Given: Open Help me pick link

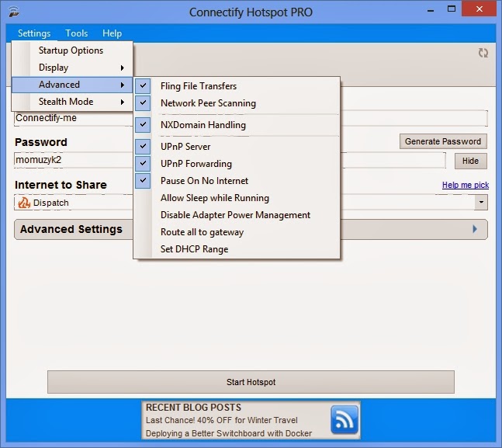Looking at the screenshot, I should [466, 185].
